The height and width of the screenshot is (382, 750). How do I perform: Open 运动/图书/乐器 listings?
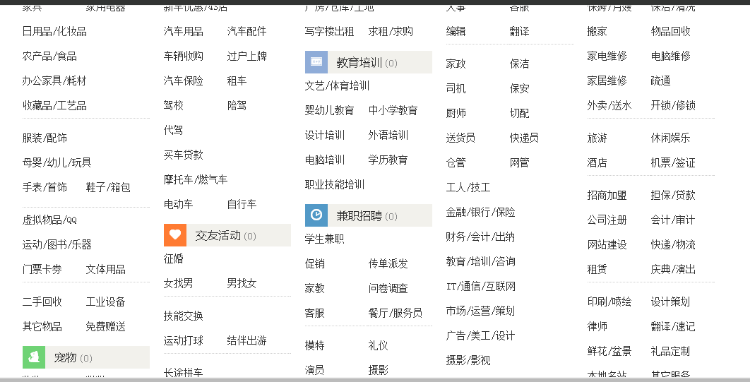pyautogui.click(x=57, y=244)
